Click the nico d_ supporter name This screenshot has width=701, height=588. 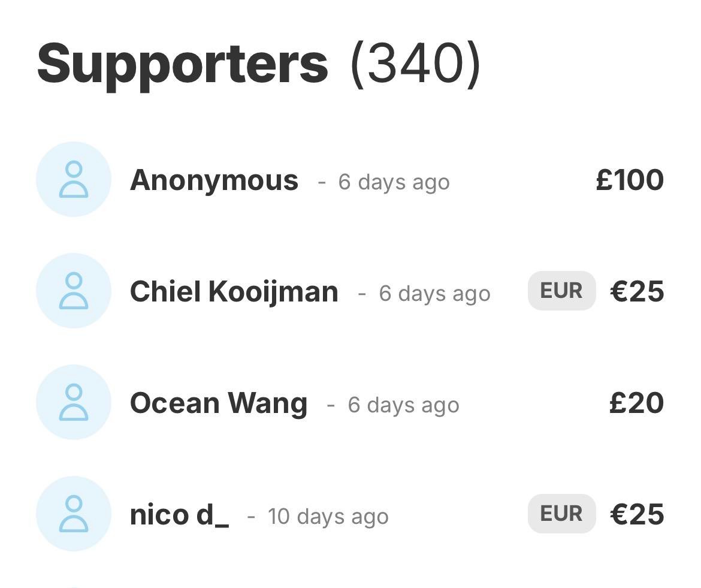pos(180,515)
